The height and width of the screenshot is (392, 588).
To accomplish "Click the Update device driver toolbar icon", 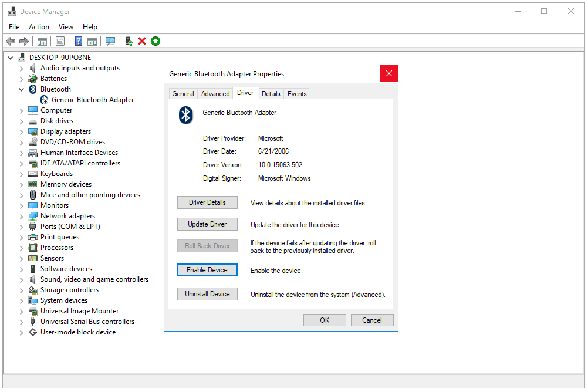I will [x=129, y=41].
